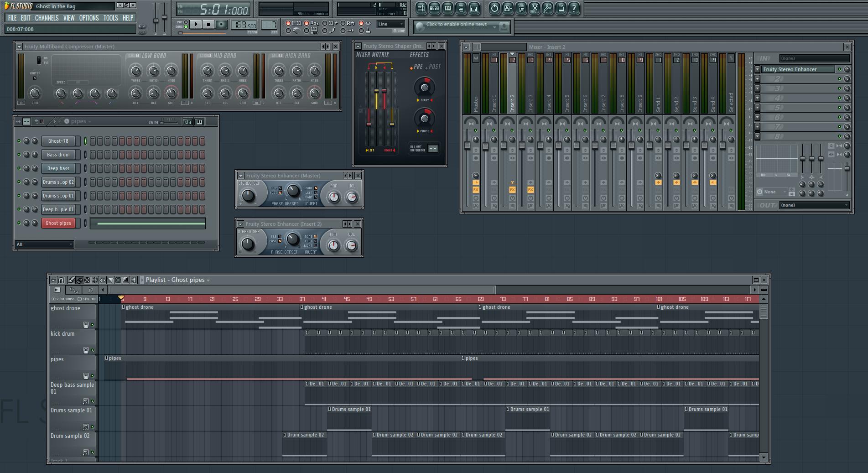Open the OPTIONS menu
This screenshot has height=473, width=868.
[x=89, y=18]
